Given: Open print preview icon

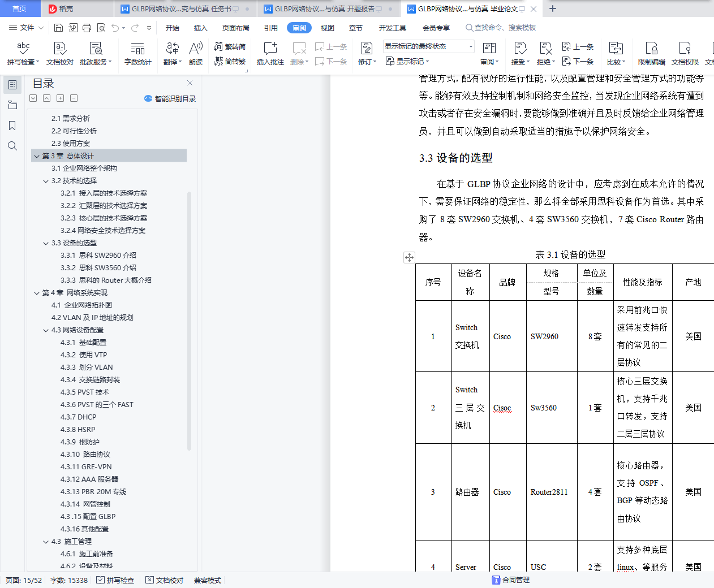Looking at the screenshot, I should pyautogui.click(x=101, y=28).
